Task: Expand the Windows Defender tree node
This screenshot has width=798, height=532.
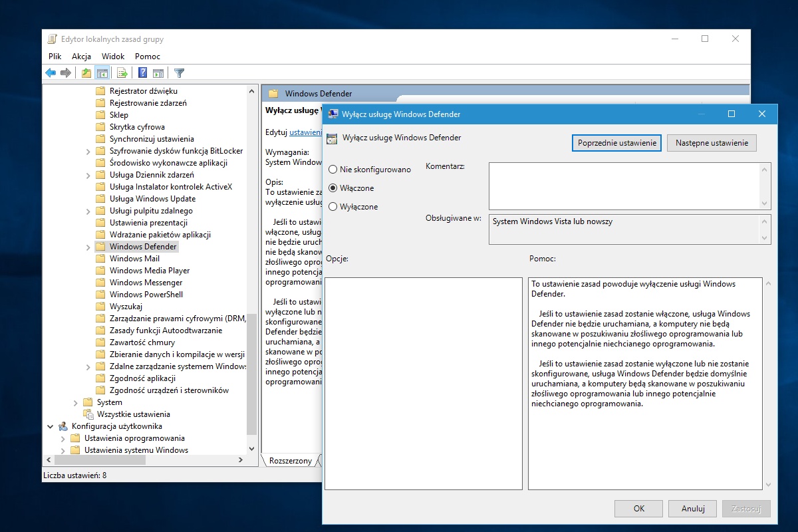Action: click(x=88, y=247)
